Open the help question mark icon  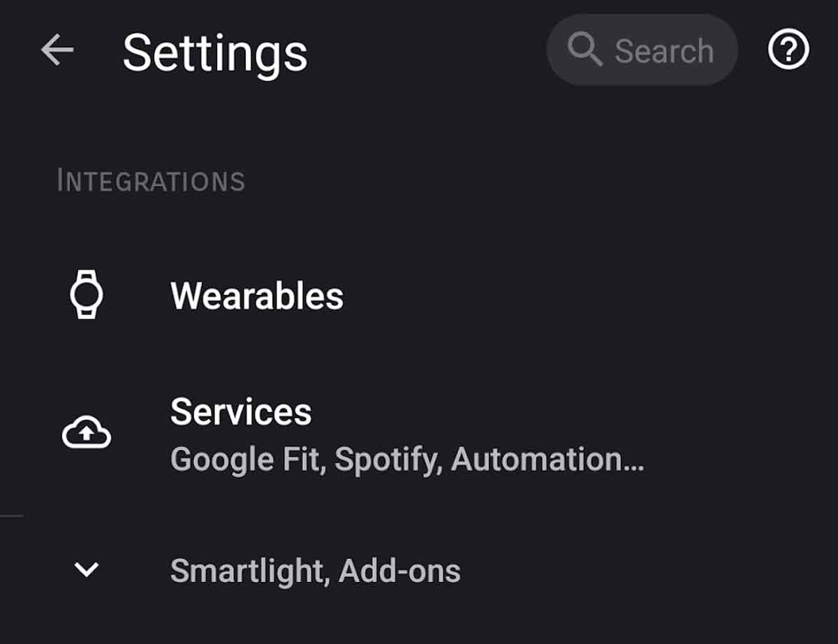click(788, 50)
